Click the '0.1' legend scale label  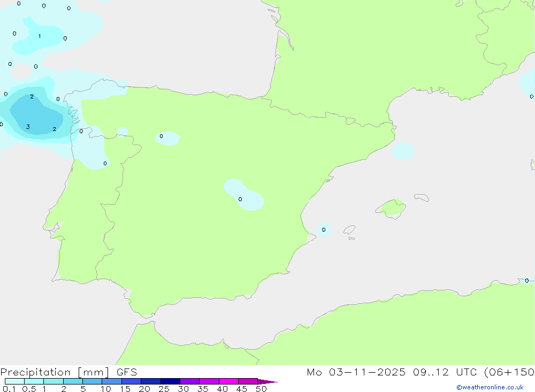point(9,389)
